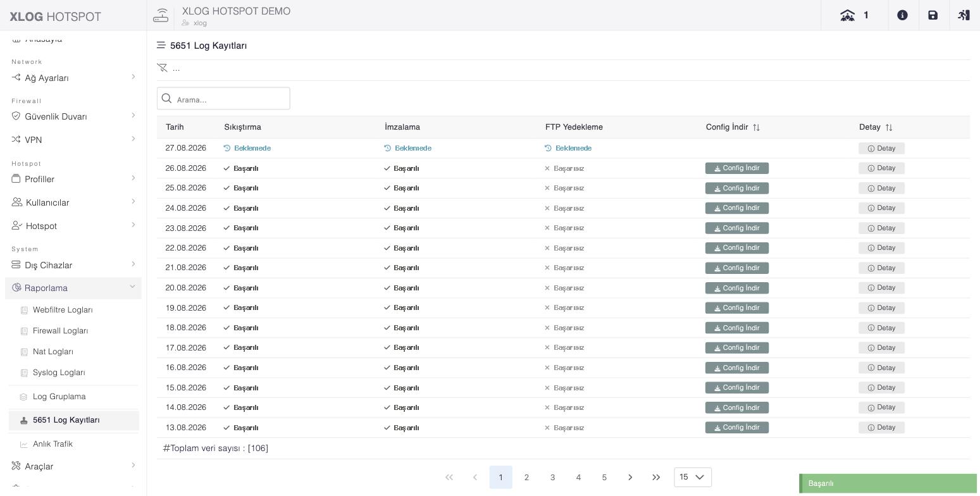Viewport: 980px width, 496px height.
Task: Expand the Profiller chevron
Action: point(133,178)
